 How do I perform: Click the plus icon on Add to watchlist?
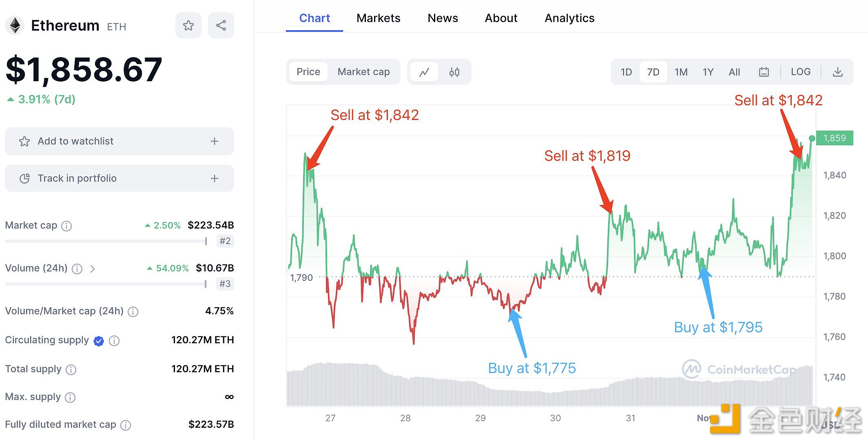[x=215, y=141]
